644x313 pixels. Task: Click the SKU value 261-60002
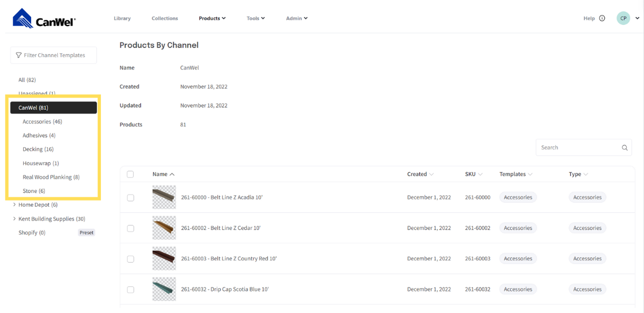[x=478, y=228]
